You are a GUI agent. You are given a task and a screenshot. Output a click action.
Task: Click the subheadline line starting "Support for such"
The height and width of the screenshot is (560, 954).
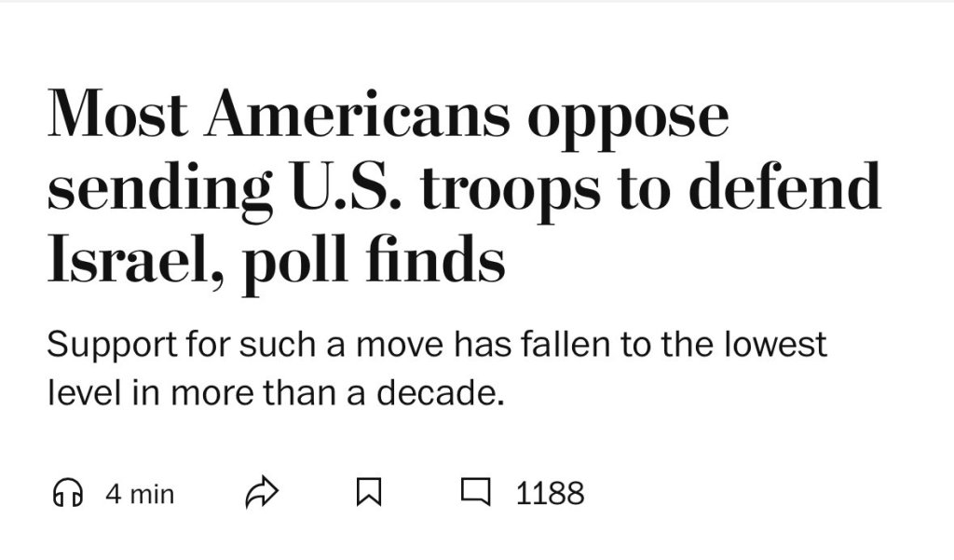click(436, 345)
